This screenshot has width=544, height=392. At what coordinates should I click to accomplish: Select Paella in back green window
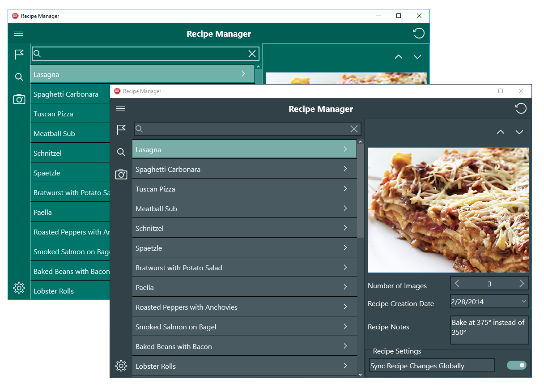coord(70,212)
